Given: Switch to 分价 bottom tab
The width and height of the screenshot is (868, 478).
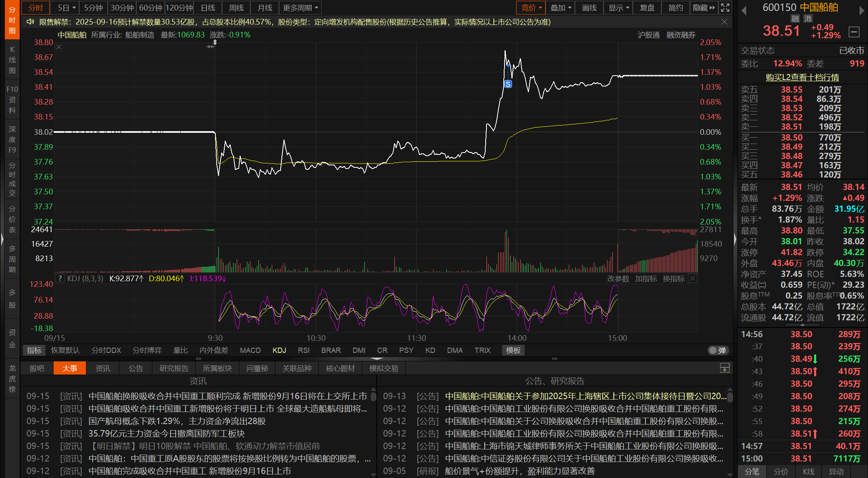Looking at the screenshot, I should 781,472.
